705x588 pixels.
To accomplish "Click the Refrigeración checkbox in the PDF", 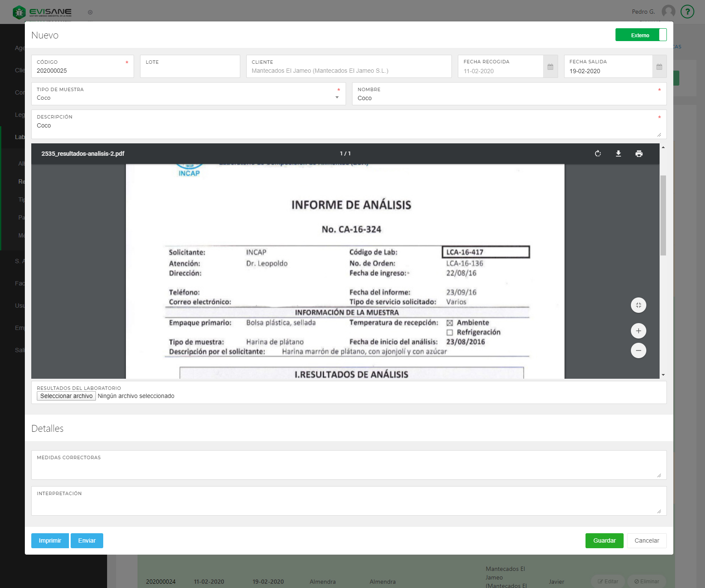I will 450,333.
